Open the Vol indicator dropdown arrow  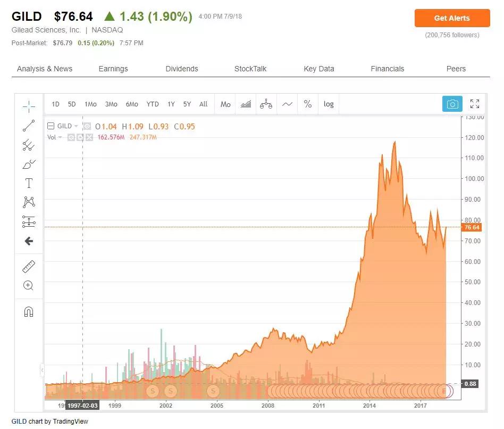(x=60, y=137)
